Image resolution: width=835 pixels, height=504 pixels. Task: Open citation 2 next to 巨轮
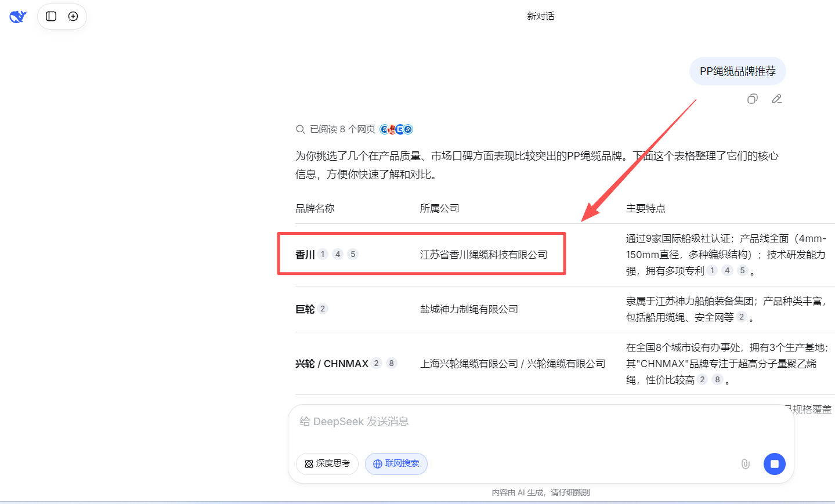323,309
